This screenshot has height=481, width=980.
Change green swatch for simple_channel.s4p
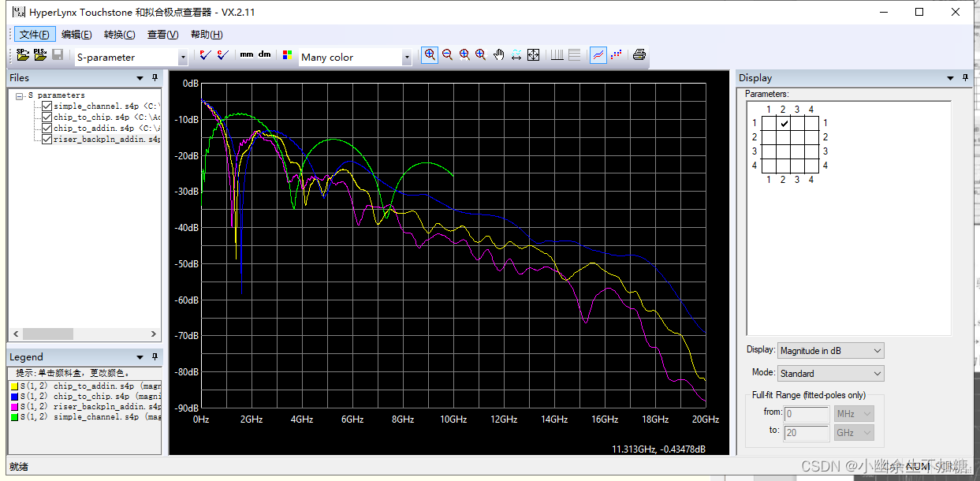coord(14,416)
